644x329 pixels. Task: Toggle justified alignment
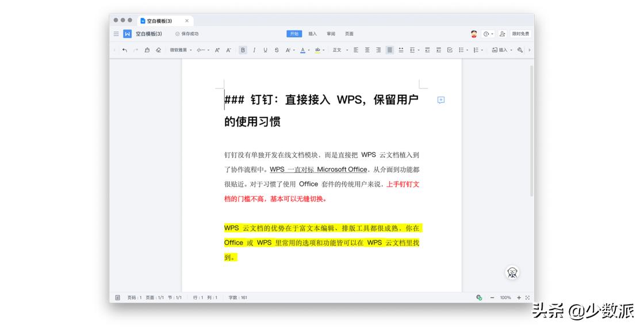pyautogui.click(x=390, y=50)
